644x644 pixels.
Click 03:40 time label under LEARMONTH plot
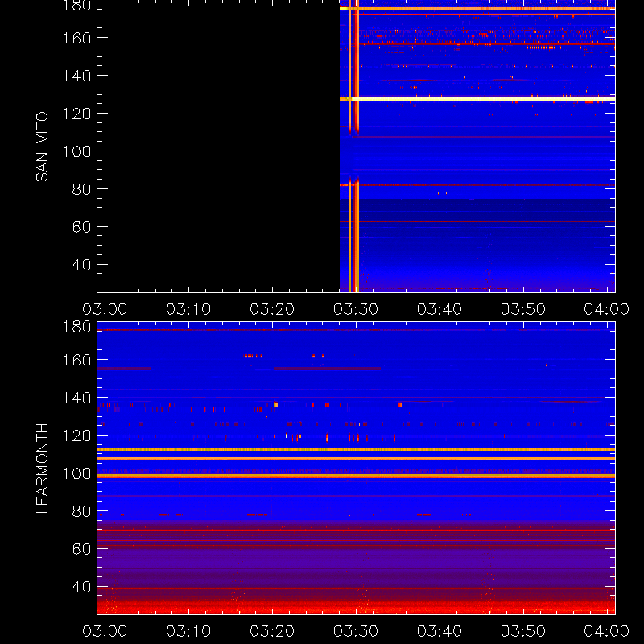(x=440, y=631)
